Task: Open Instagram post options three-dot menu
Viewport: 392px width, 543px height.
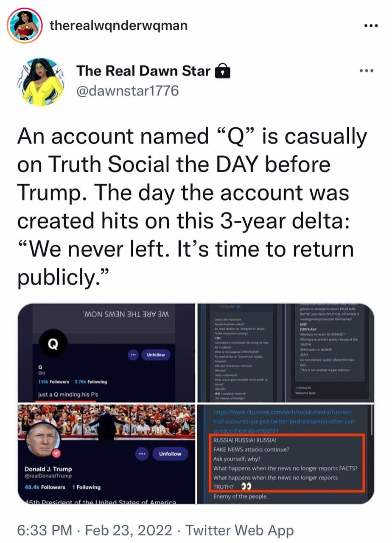Action: (x=372, y=25)
